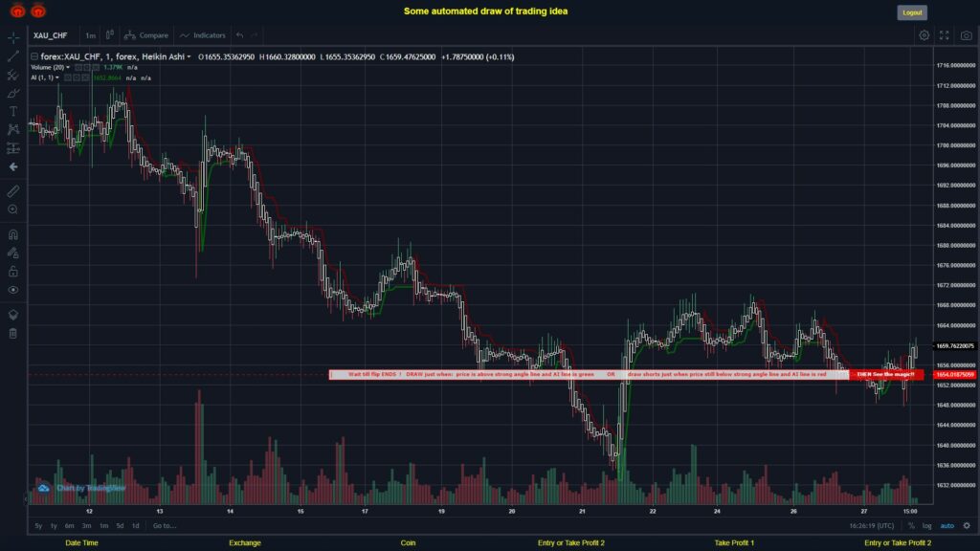Click the Volume value 1.379K
980x551 pixels.
113,68
